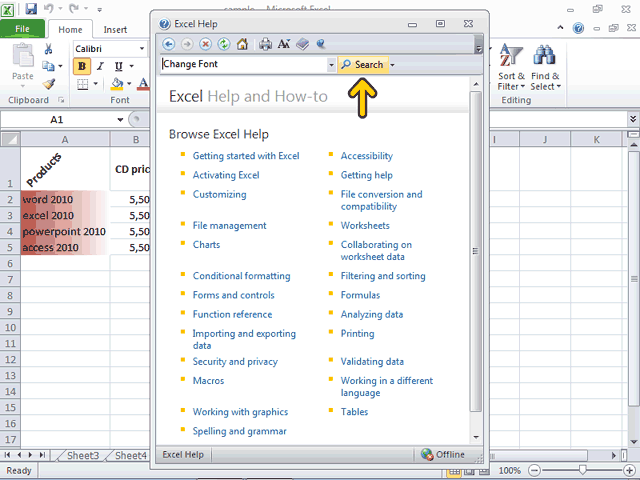Refresh the Excel Help page
This screenshot has height=480, width=640.
click(x=224, y=44)
